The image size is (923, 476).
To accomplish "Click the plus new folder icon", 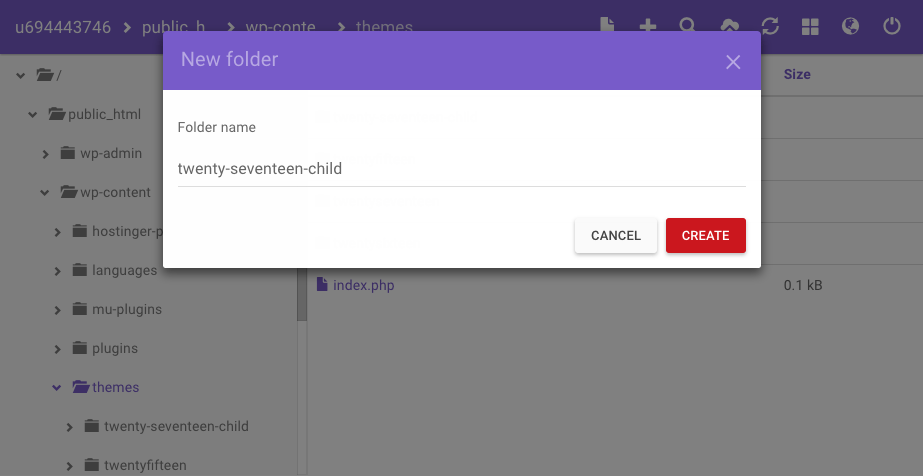I will point(648,25).
